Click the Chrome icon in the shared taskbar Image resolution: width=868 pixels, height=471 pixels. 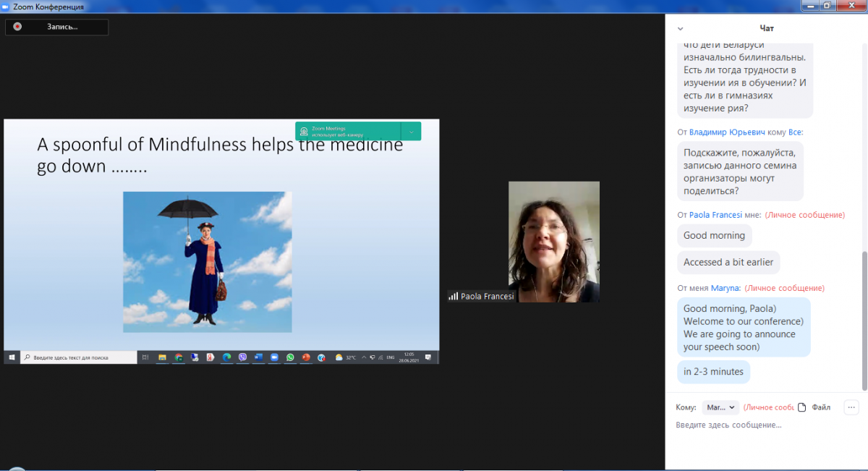[x=179, y=357]
